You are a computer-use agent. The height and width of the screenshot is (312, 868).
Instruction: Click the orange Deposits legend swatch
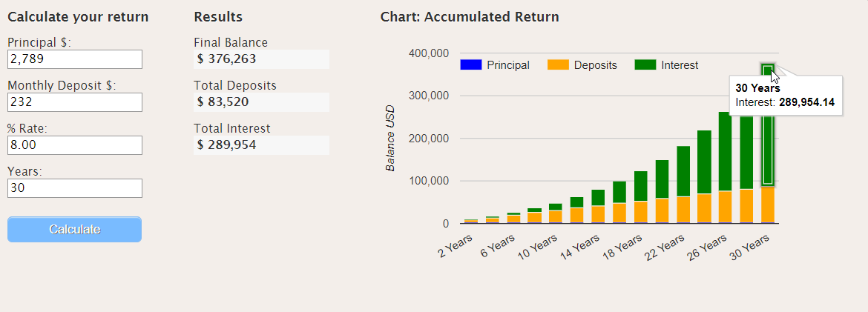558,64
